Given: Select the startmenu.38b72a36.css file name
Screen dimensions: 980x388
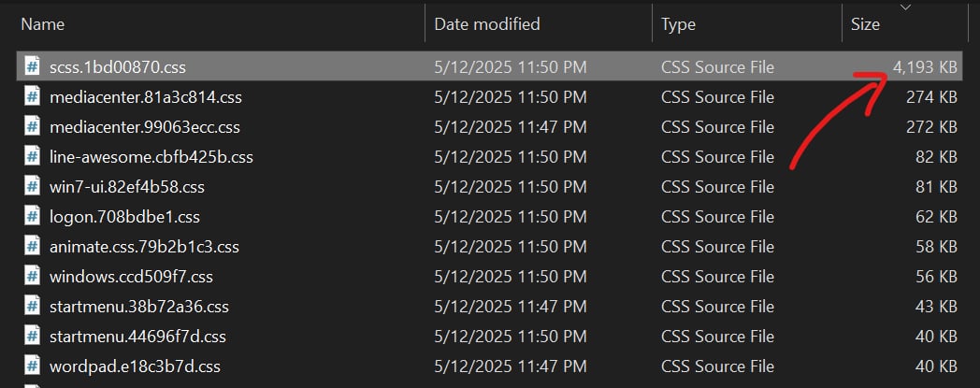Looking at the screenshot, I should 139,307.
